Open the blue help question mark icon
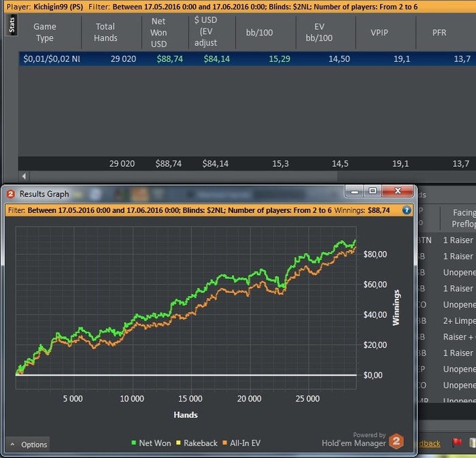476x458 pixels. (x=406, y=210)
